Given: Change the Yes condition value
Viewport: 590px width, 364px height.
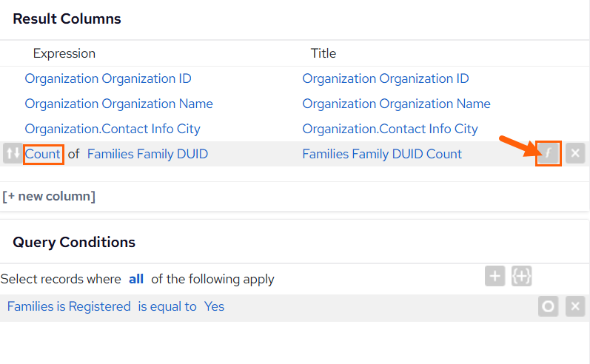Looking at the screenshot, I should pyautogui.click(x=214, y=306).
